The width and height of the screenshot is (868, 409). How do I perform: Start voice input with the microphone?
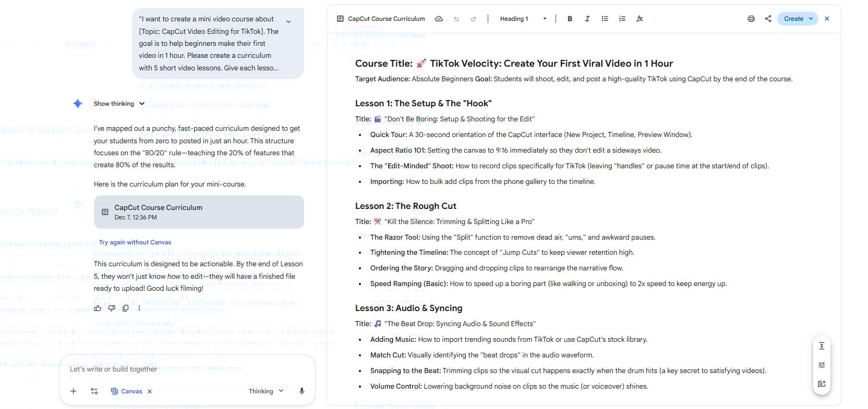(x=302, y=391)
